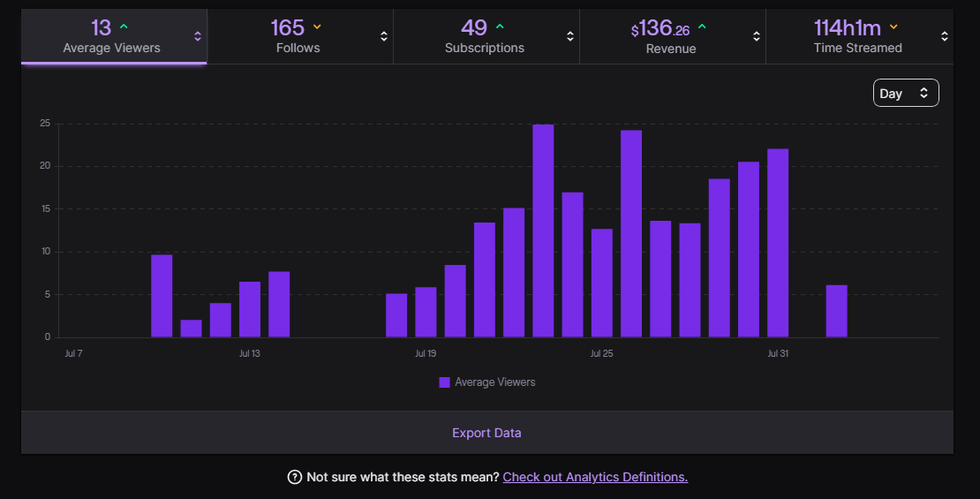980x499 pixels.
Task: Open the Subscriptions tab
Action: pyautogui.click(x=486, y=36)
